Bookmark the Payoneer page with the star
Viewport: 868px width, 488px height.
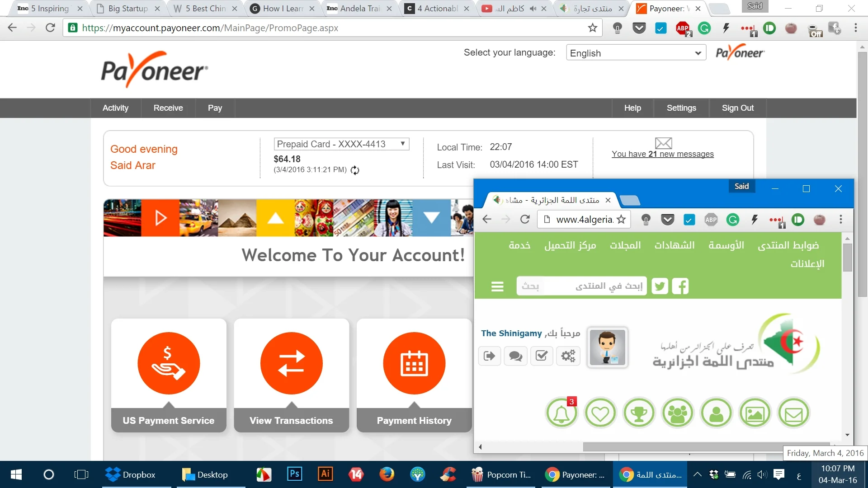tap(592, 28)
